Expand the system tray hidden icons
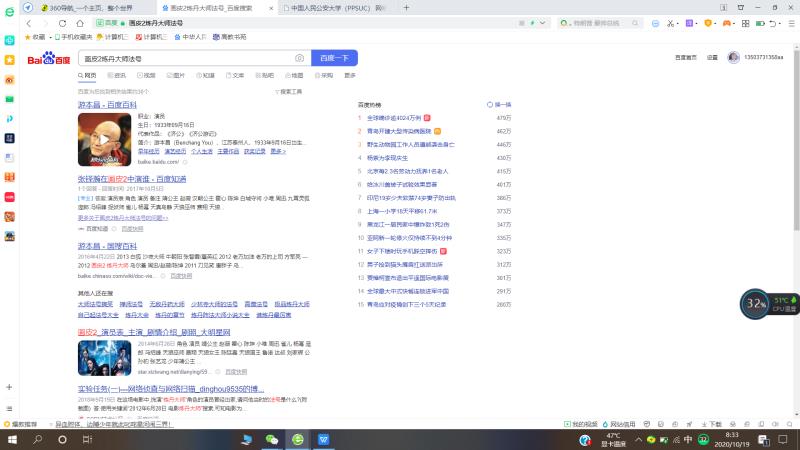The image size is (800, 450). pyautogui.click(x=638, y=439)
